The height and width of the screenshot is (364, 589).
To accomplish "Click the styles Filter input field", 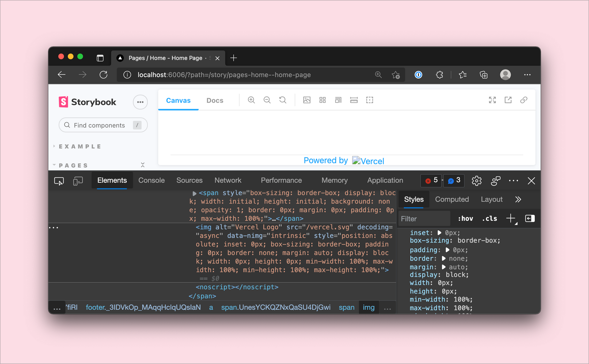I will [424, 218].
